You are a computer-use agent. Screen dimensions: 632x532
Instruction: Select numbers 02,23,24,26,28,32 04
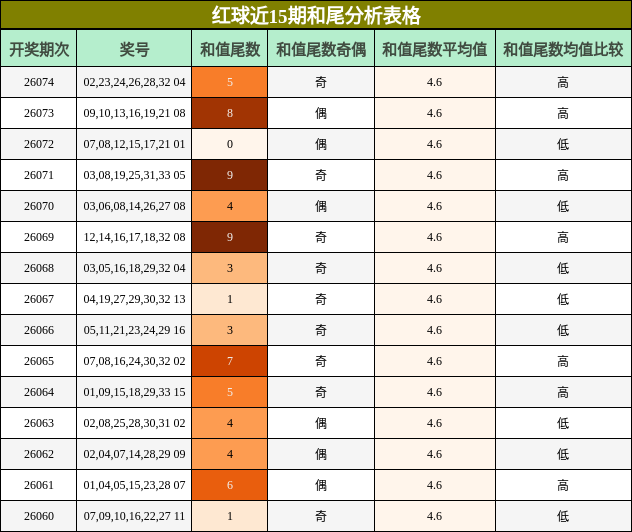[x=134, y=82]
